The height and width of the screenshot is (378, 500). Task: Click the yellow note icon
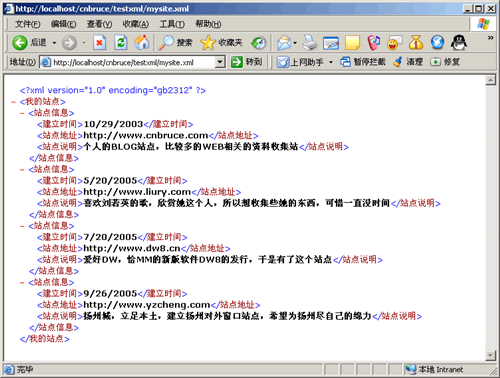(352, 43)
